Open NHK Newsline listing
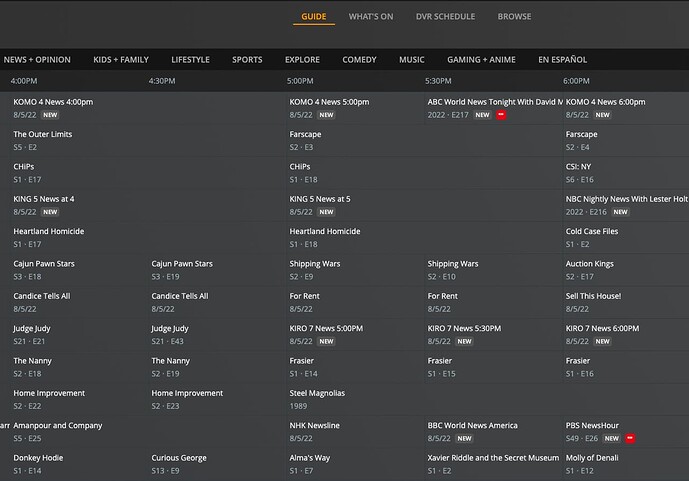Viewport: 689px width, 481px height. 355,432
